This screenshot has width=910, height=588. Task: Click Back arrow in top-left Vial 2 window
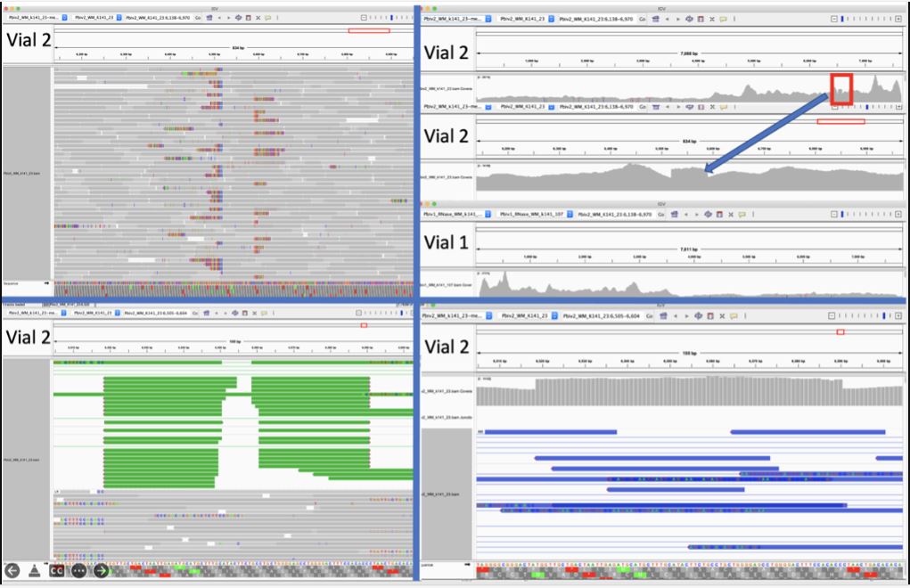point(219,18)
